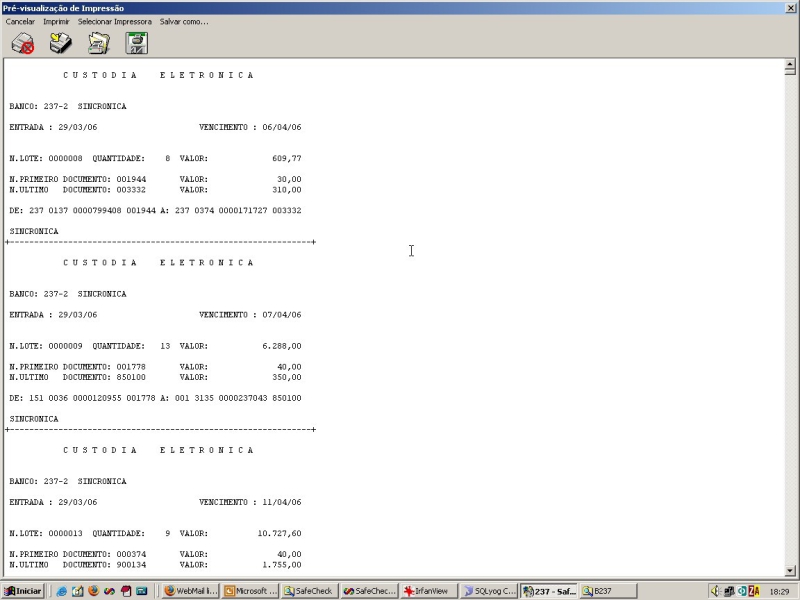Launch Firefox from quick launch bar

(x=93, y=591)
